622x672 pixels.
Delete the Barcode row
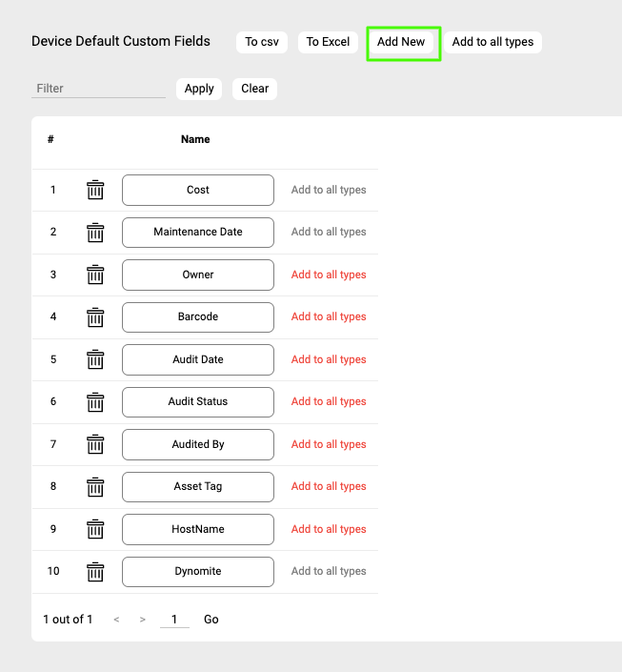tap(95, 317)
